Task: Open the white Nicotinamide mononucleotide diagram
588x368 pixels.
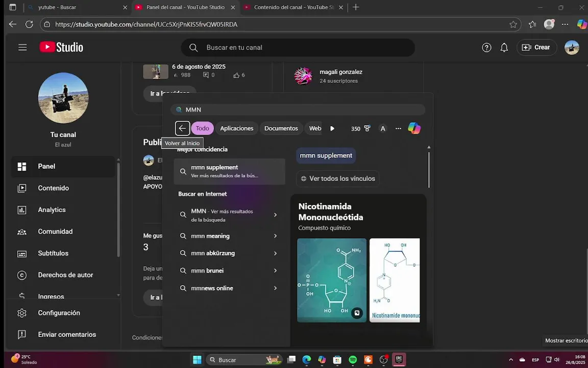Action: pos(395,280)
